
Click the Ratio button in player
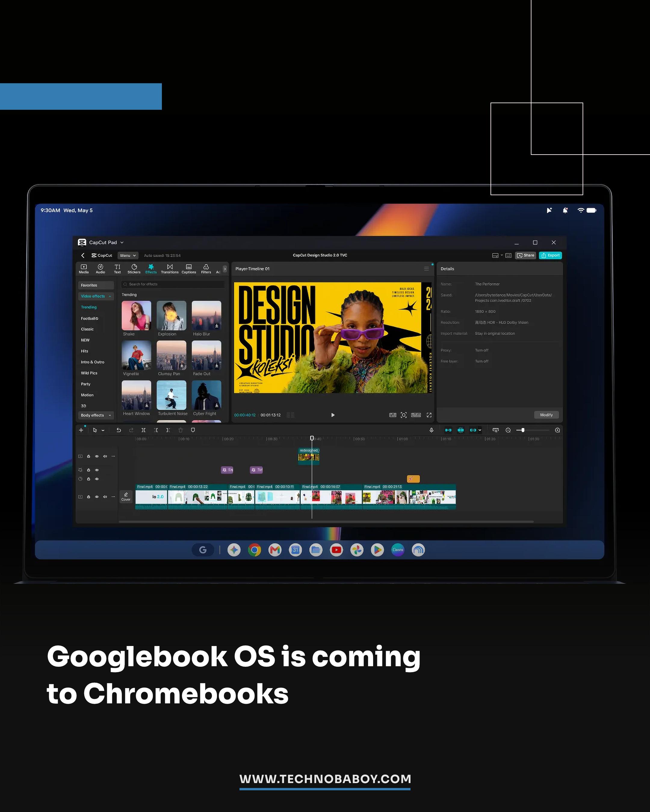pyautogui.click(x=416, y=415)
